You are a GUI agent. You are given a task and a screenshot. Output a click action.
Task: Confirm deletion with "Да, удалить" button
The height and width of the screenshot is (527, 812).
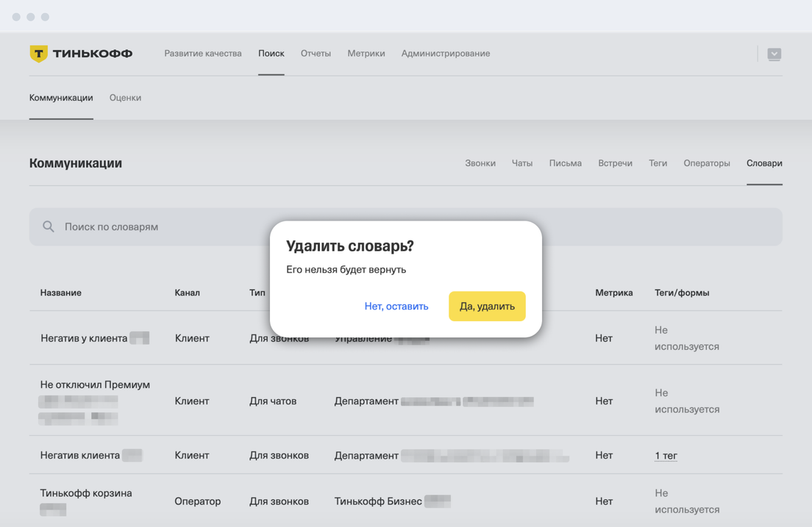[487, 306]
